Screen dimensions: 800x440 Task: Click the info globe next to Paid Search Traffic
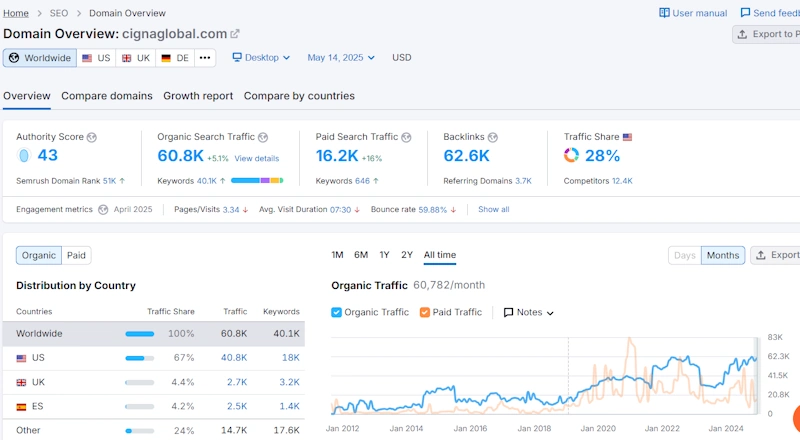click(x=407, y=137)
